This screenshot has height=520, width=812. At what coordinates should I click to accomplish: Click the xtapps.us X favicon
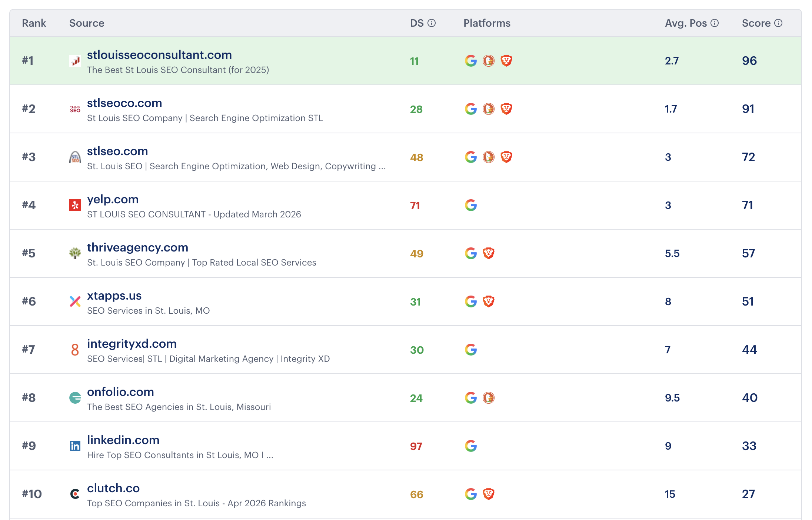pos(75,301)
